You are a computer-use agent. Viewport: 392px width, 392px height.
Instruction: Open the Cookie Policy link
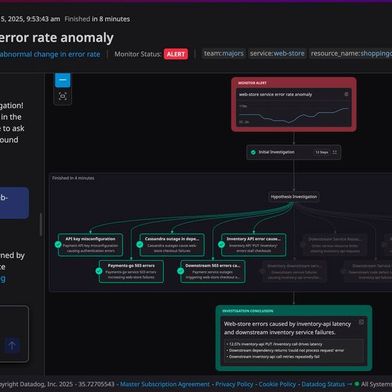click(x=277, y=384)
